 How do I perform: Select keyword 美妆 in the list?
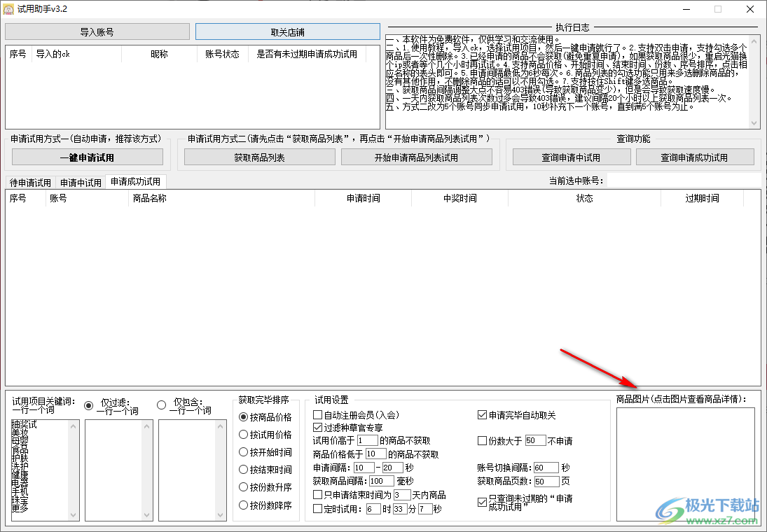[20, 433]
